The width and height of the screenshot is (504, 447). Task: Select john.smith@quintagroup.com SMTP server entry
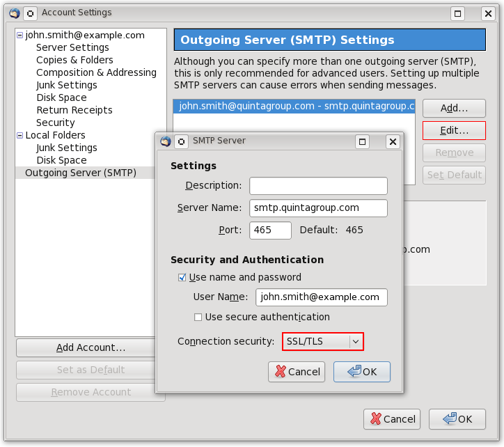pyautogui.click(x=294, y=106)
